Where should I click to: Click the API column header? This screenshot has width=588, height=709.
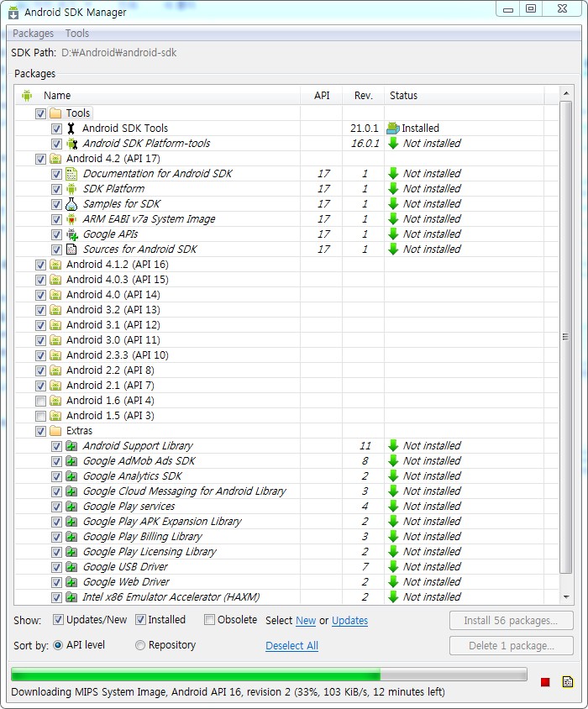pyautogui.click(x=322, y=96)
